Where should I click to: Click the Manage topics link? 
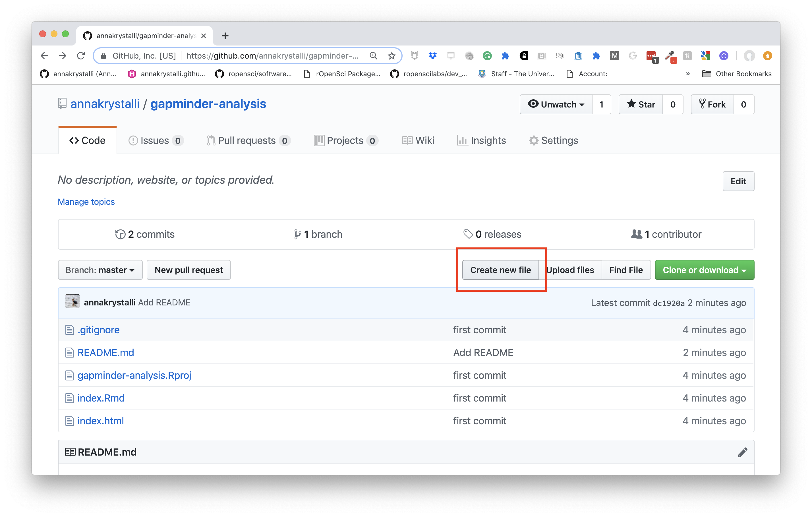[x=86, y=202]
